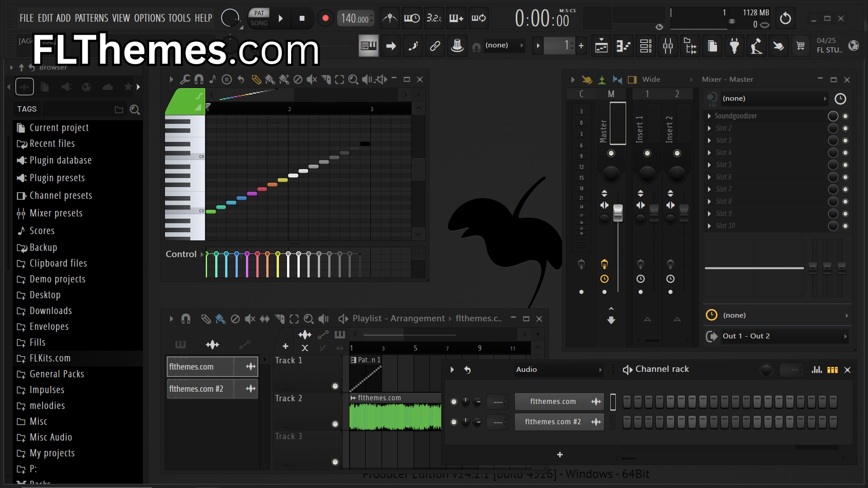The height and width of the screenshot is (488, 868).
Task: Select the delete tool in piano roll
Action: (297, 80)
